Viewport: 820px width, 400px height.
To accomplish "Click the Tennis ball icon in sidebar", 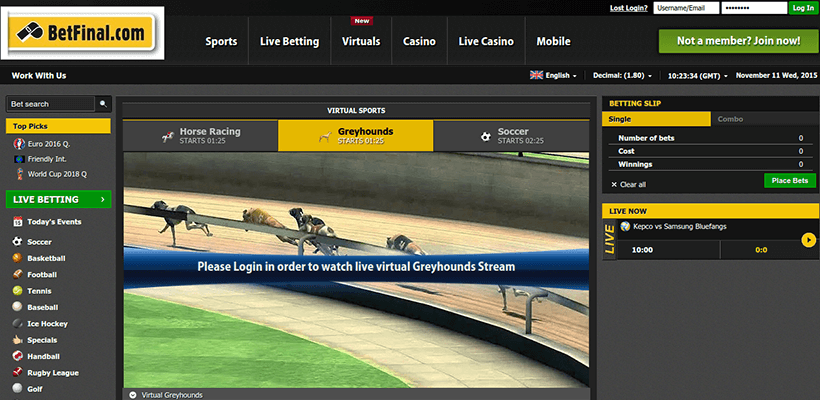I will tap(18, 291).
